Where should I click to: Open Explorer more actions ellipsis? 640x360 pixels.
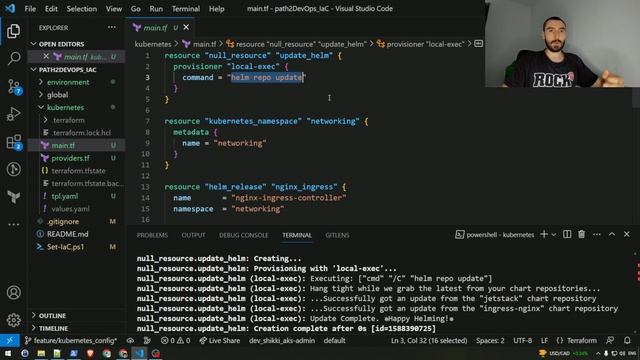111,27
